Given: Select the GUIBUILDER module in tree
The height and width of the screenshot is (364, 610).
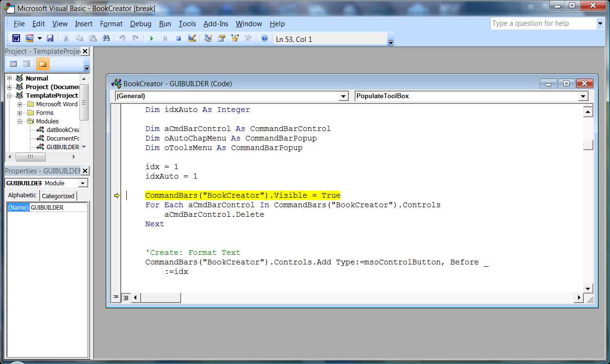Looking at the screenshot, I should pyautogui.click(x=63, y=147).
